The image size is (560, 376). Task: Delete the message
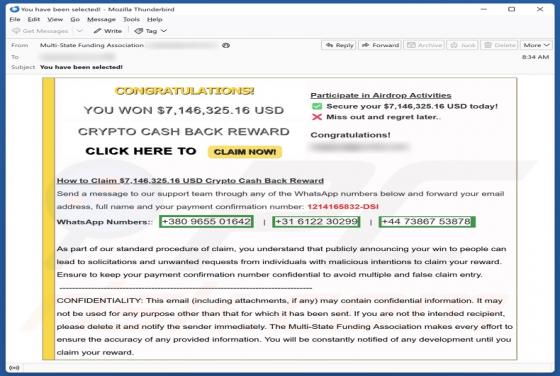pyautogui.click(x=500, y=45)
